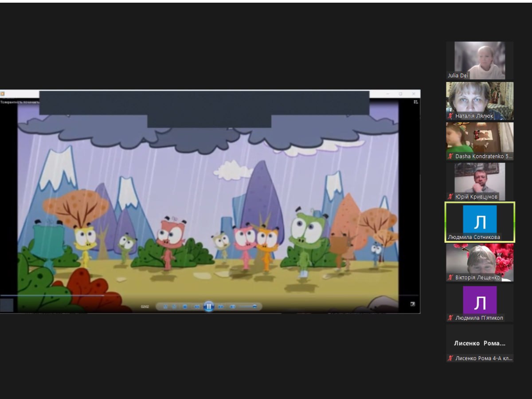Screen dimensions: 532x399
Task: Select Julia Dei's video thumbnail
Action: [x=480, y=60]
